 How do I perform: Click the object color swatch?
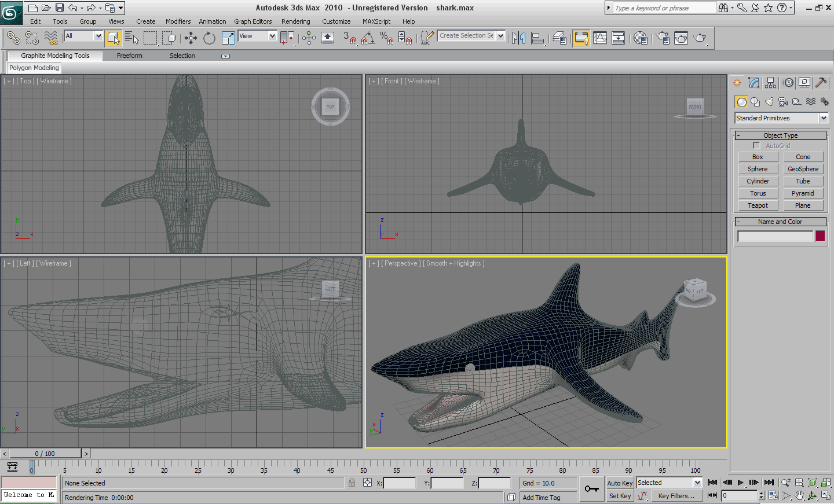[820, 236]
